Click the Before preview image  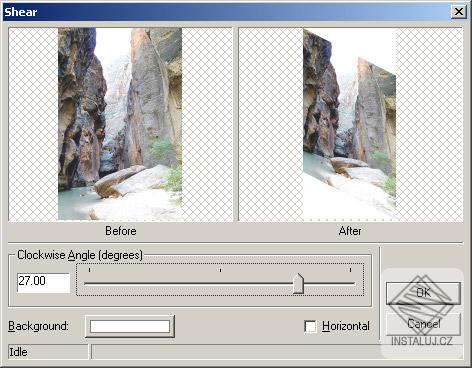(x=120, y=124)
